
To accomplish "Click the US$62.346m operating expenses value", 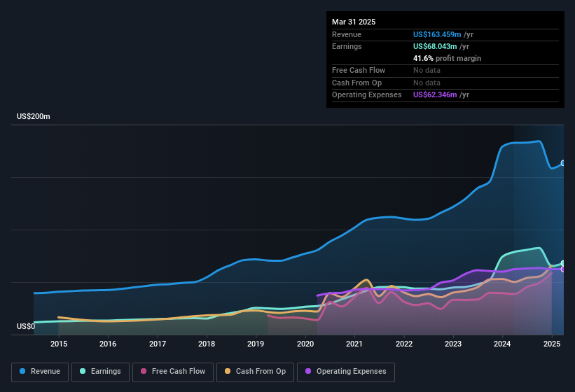I will click(435, 95).
